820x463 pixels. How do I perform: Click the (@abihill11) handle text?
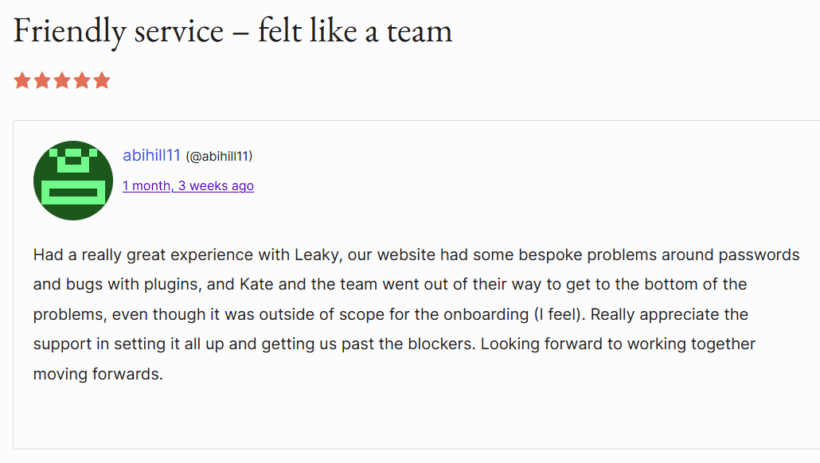[219, 156]
